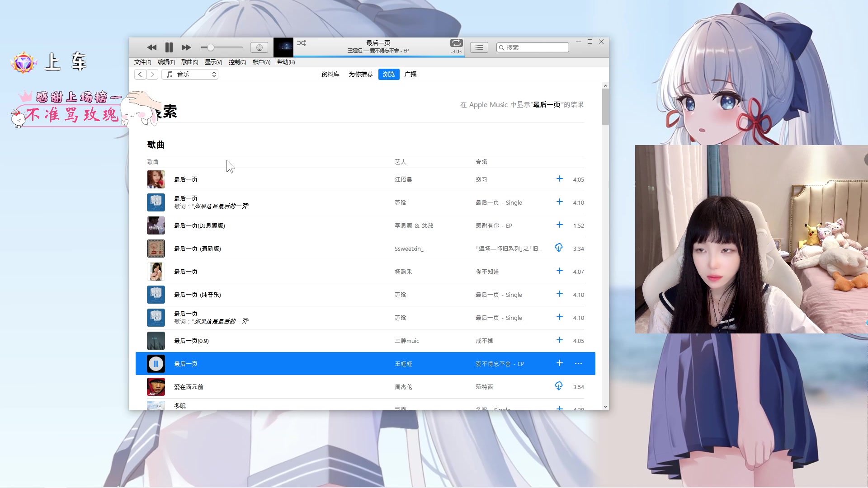Open the 显示(V) menu

(213, 62)
